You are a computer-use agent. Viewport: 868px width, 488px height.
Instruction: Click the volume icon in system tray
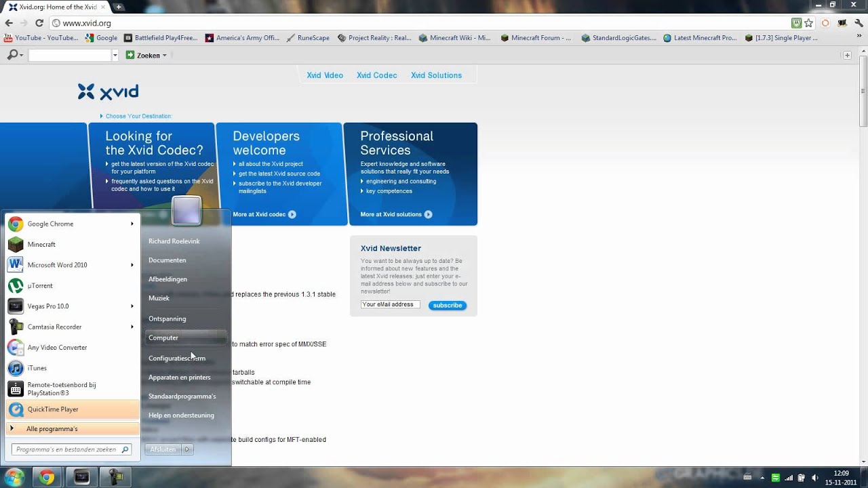tap(814, 477)
